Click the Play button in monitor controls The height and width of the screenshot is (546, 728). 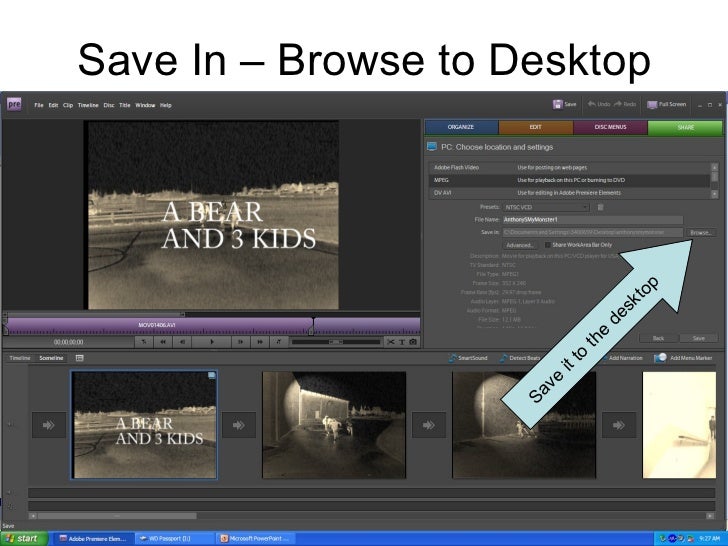(x=212, y=342)
